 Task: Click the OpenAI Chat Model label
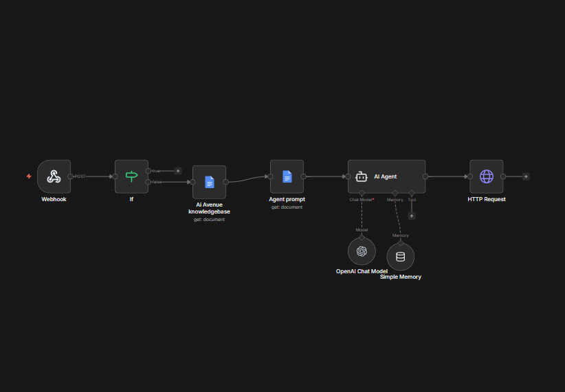click(362, 271)
